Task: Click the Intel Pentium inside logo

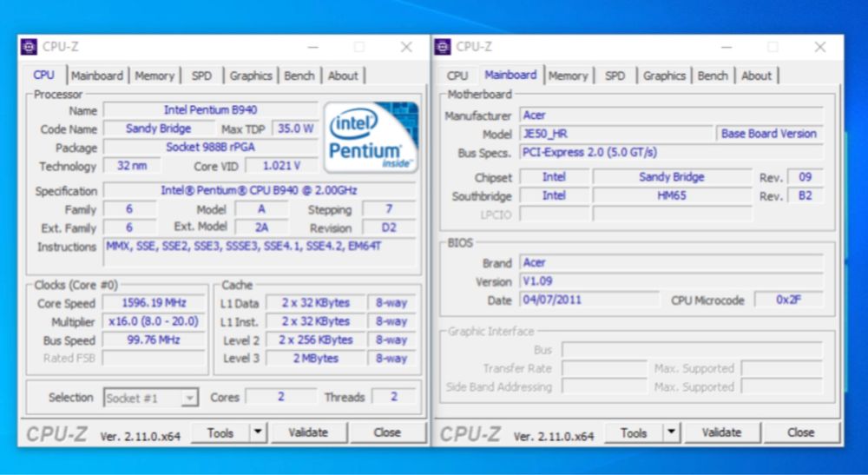Action: coord(371,136)
